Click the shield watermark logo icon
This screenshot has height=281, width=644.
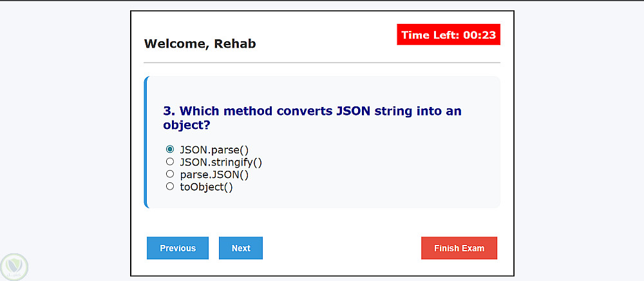(x=14, y=266)
